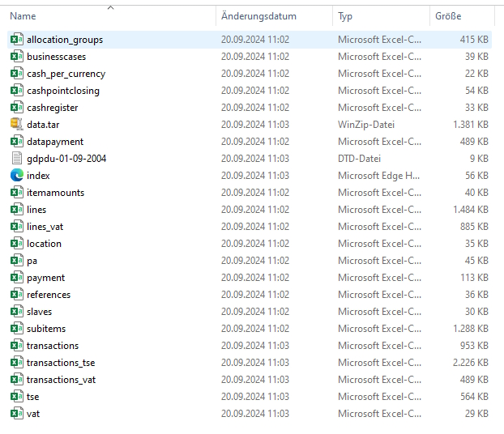The width and height of the screenshot is (504, 434).
Task: Sort files by the Name column header
Action: (x=23, y=16)
